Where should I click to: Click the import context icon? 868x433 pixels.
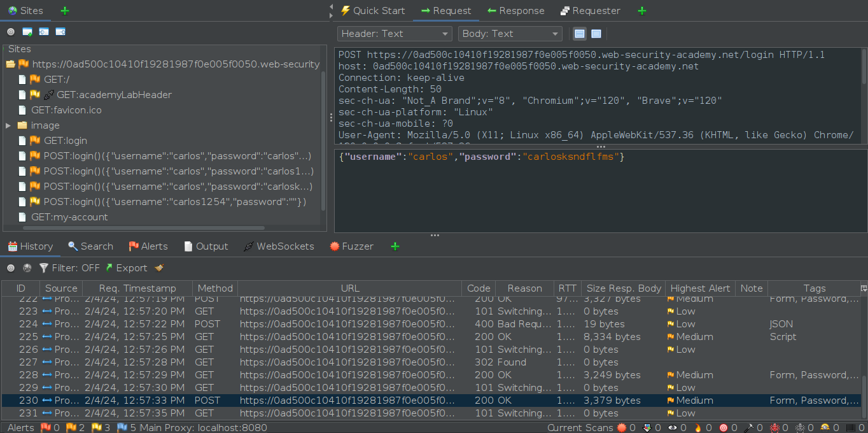click(x=44, y=32)
